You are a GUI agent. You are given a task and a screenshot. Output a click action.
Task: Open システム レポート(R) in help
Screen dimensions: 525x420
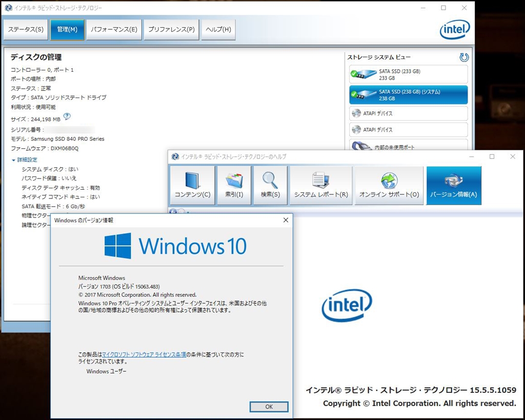click(x=321, y=186)
